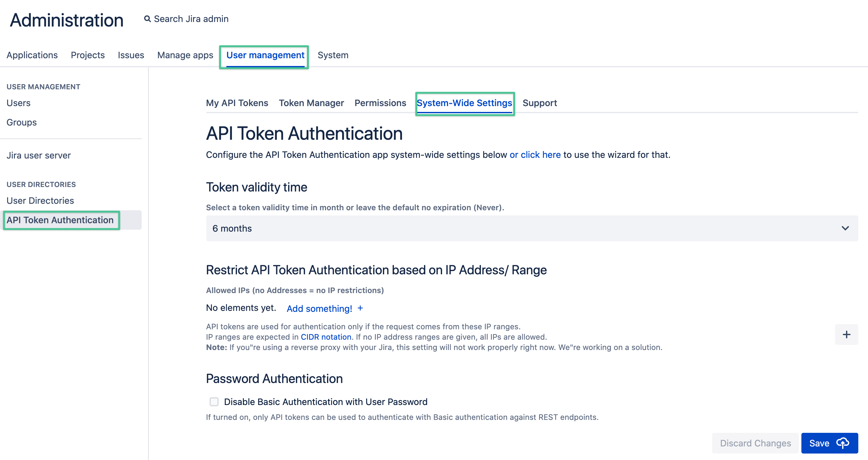Select the System-Wide Settings tab
Viewport: 868px width, 460px height.
tap(464, 103)
